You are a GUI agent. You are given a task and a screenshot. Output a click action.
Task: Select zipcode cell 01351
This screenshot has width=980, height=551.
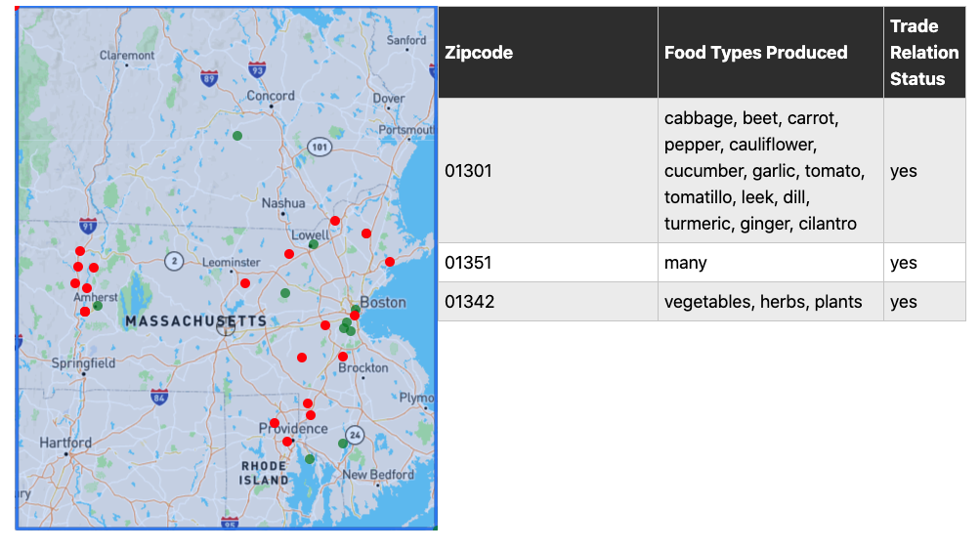(x=548, y=263)
